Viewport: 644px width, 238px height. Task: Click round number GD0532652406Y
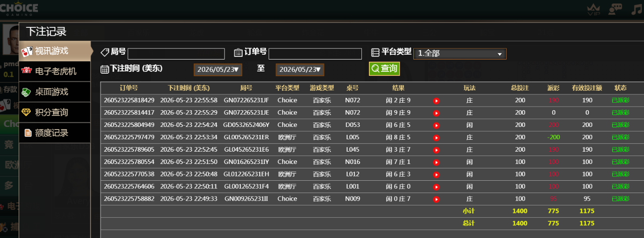246,125
